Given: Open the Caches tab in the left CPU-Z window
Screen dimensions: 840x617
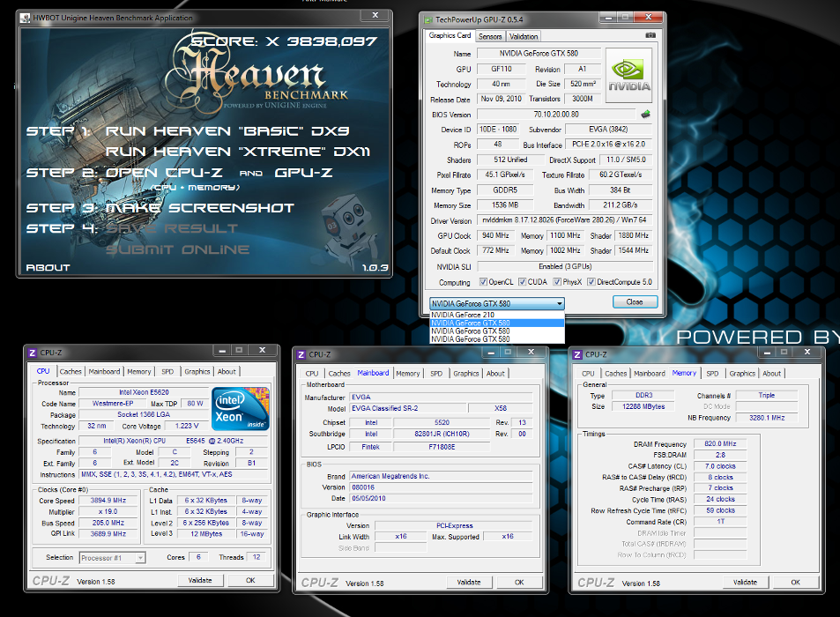Looking at the screenshot, I should click(x=71, y=371).
